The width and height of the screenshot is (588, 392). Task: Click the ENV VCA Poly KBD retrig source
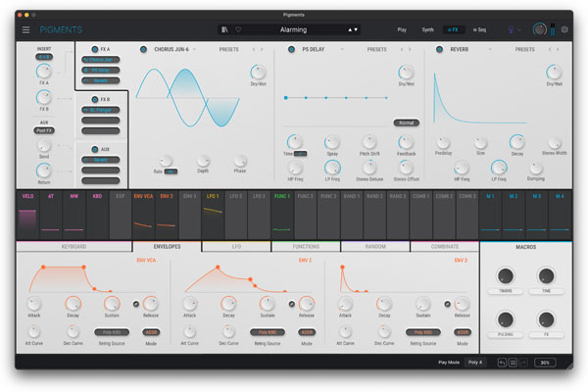tap(112, 332)
